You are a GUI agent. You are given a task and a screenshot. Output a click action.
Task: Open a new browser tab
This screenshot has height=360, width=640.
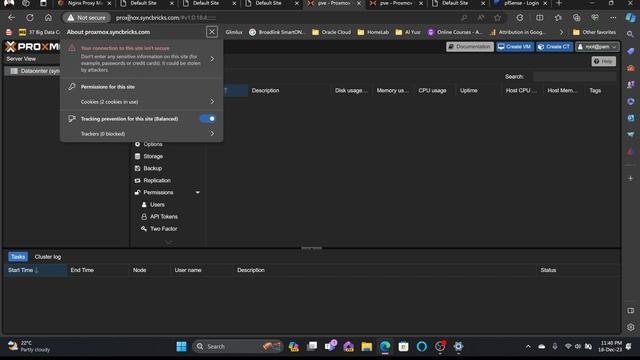(x=559, y=3)
